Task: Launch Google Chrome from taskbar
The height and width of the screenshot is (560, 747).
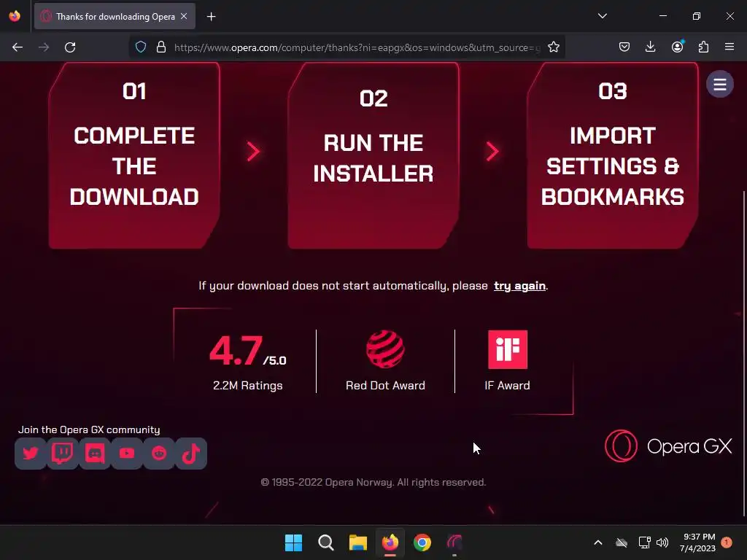Action: [x=422, y=542]
